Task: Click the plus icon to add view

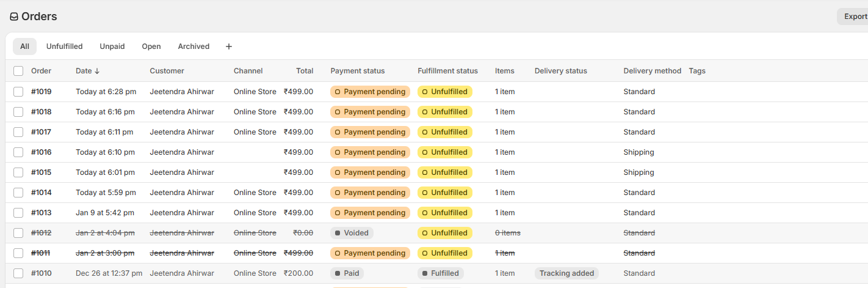Action: pyautogui.click(x=229, y=46)
